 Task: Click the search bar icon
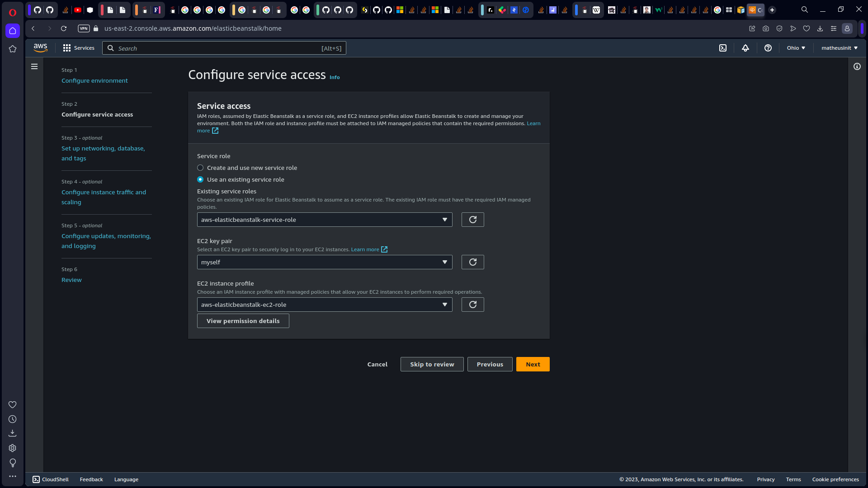tap(110, 47)
